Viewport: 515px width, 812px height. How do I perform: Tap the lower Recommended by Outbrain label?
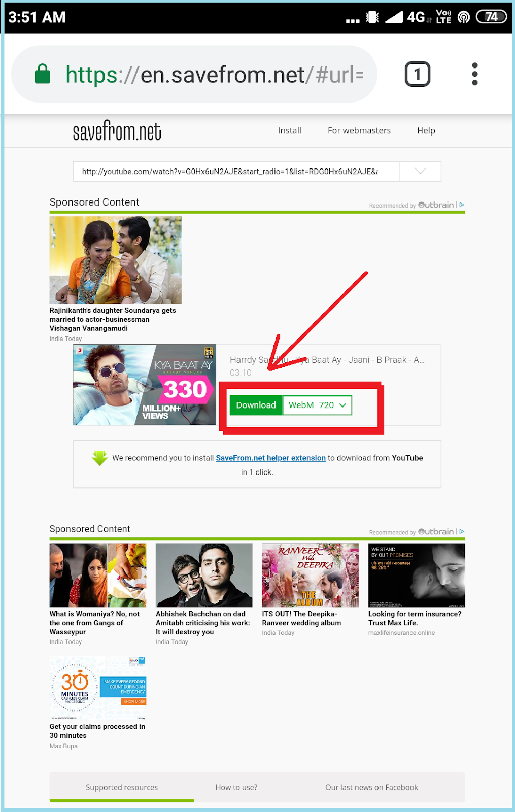411,532
